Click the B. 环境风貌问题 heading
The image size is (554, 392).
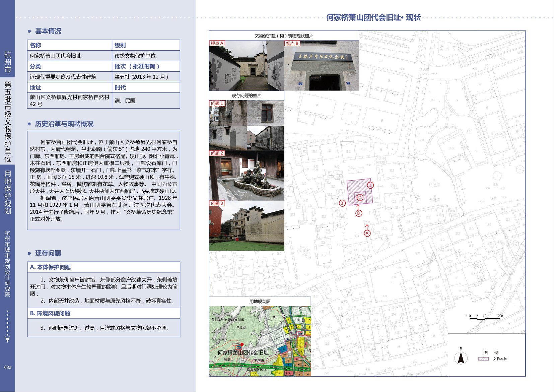50,314
